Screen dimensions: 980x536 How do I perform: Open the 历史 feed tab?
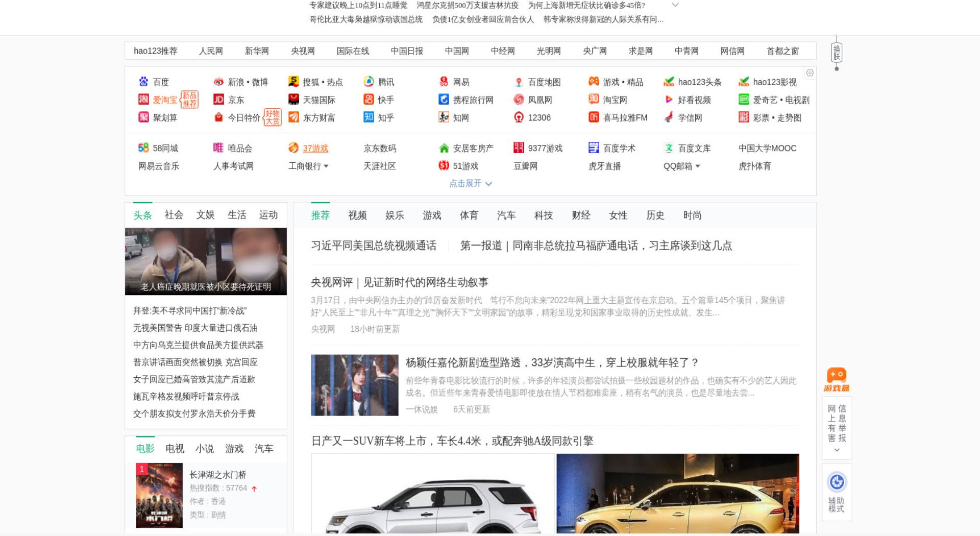[655, 215]
